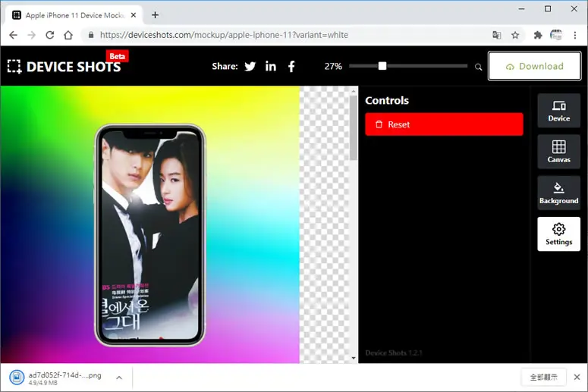Click the show all downloads button

pos(543,378)
